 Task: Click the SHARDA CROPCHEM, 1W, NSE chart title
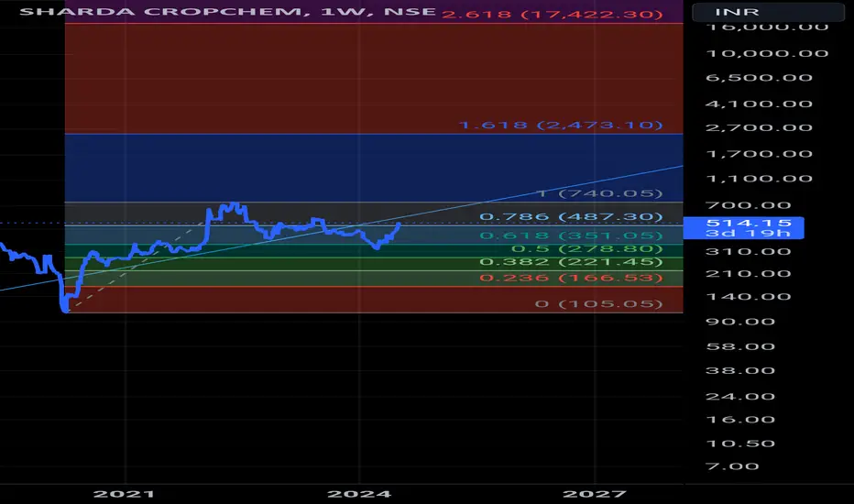[x=227, y=11]
